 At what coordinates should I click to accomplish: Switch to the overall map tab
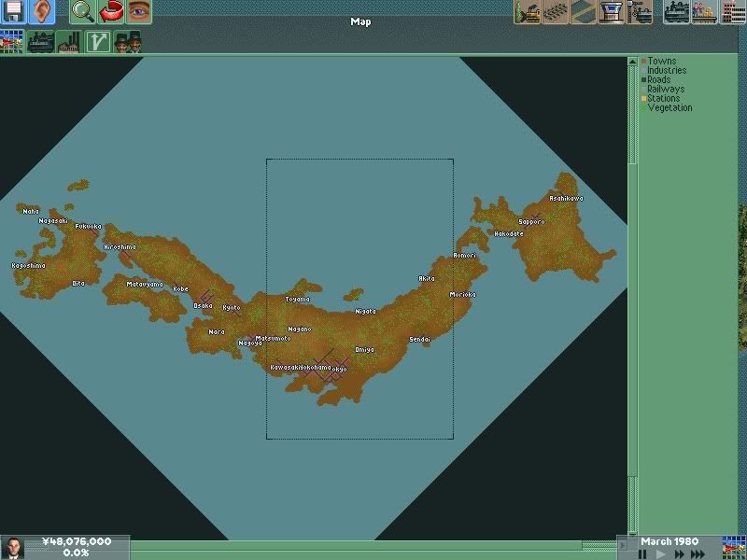[12, 42]
